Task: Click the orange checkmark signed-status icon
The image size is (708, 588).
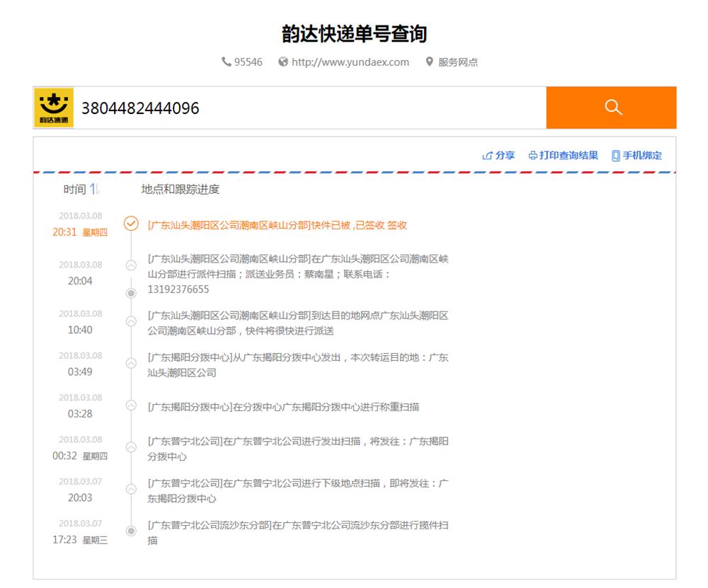Action: click(x=131, y=224)
